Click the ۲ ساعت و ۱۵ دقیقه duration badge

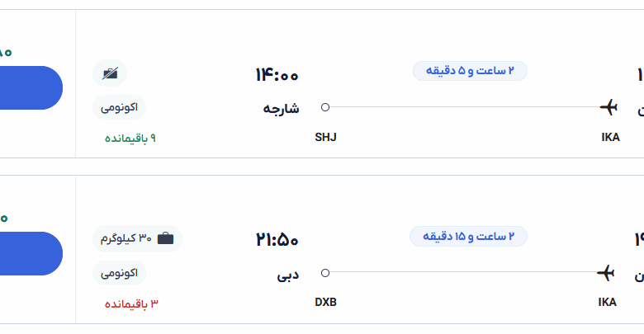click(468, 237)
